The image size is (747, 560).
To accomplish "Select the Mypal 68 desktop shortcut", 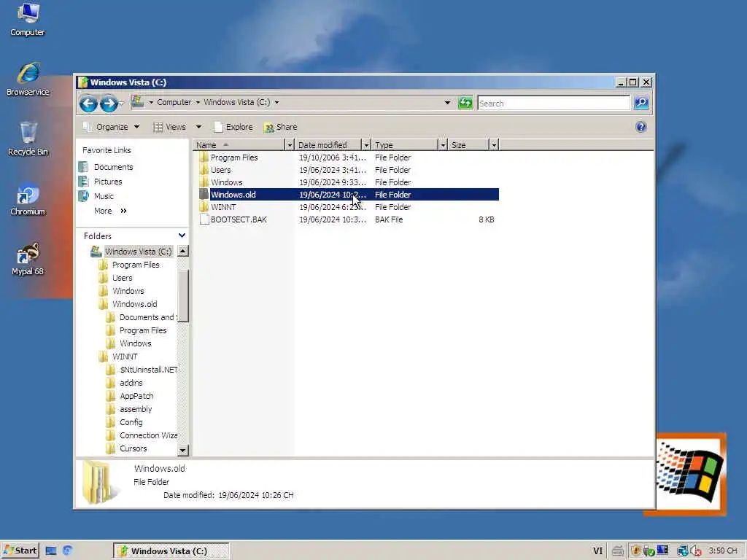I will (28, 259).
